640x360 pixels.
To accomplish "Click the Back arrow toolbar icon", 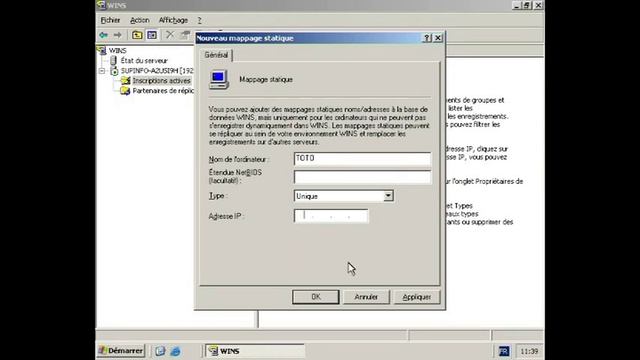I will [103, 35].
